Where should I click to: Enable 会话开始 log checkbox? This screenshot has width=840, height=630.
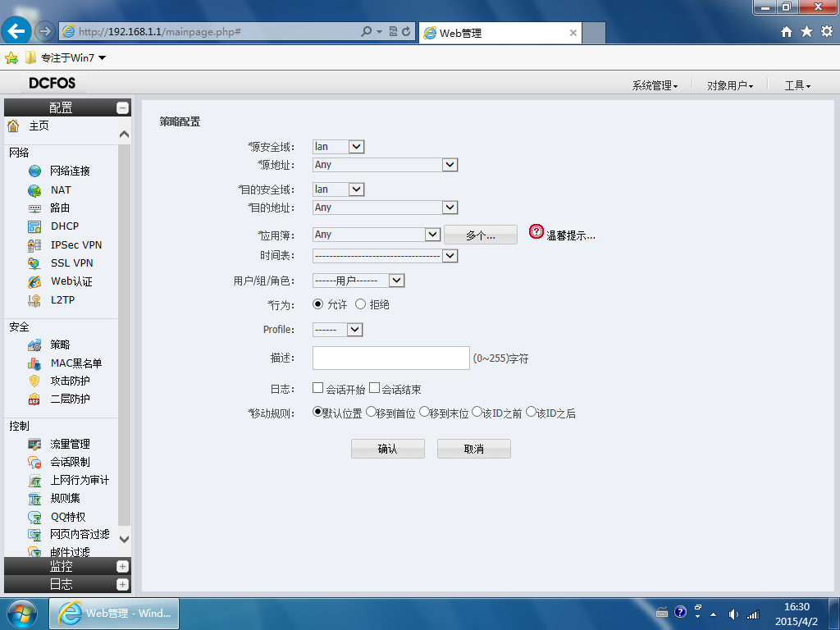317,388
